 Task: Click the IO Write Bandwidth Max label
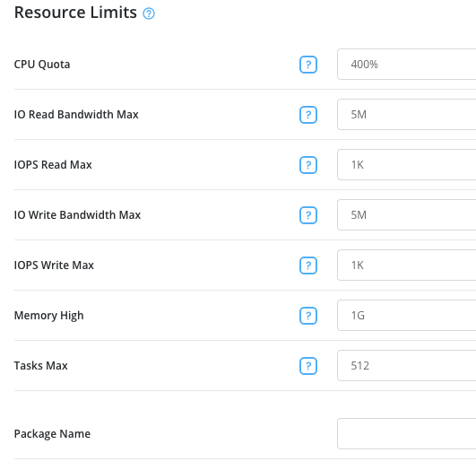(77, 214)
